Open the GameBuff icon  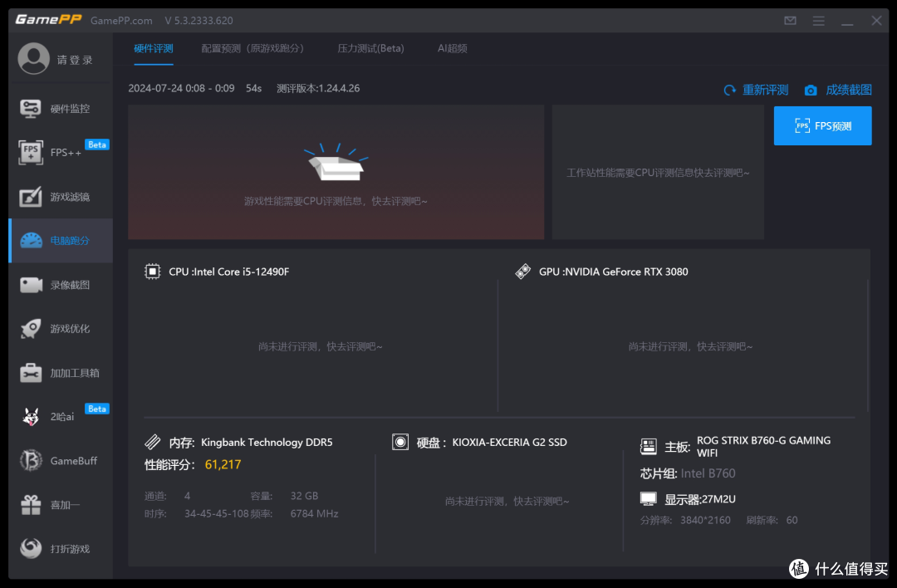coord(31,460)
